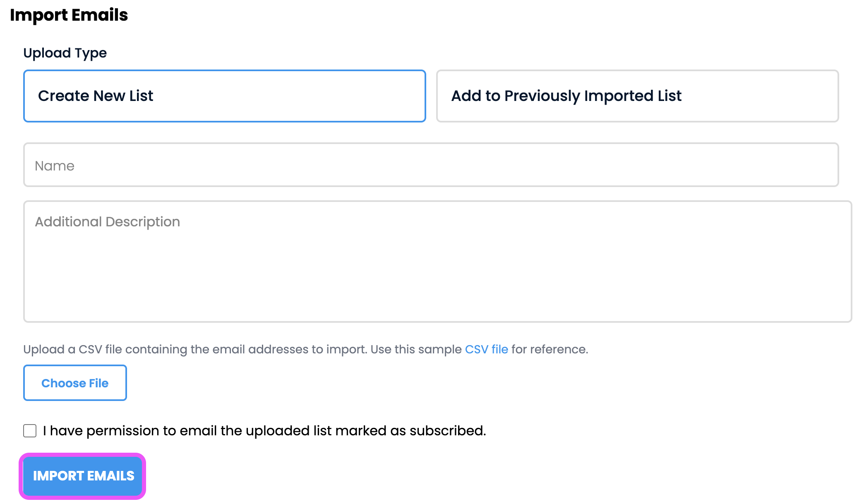Click the 'Choose File' button text
This screenshot has height=504, width=864.
click(x=75, y=383)
